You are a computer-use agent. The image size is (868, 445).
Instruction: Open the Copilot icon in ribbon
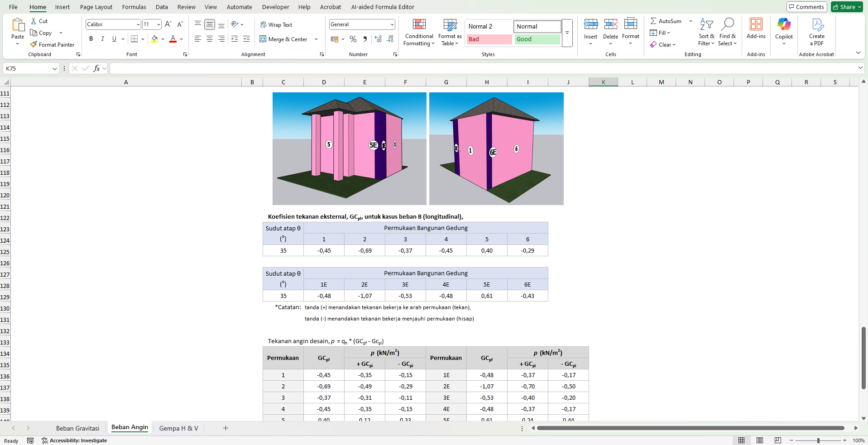click(x=784, y=24)
